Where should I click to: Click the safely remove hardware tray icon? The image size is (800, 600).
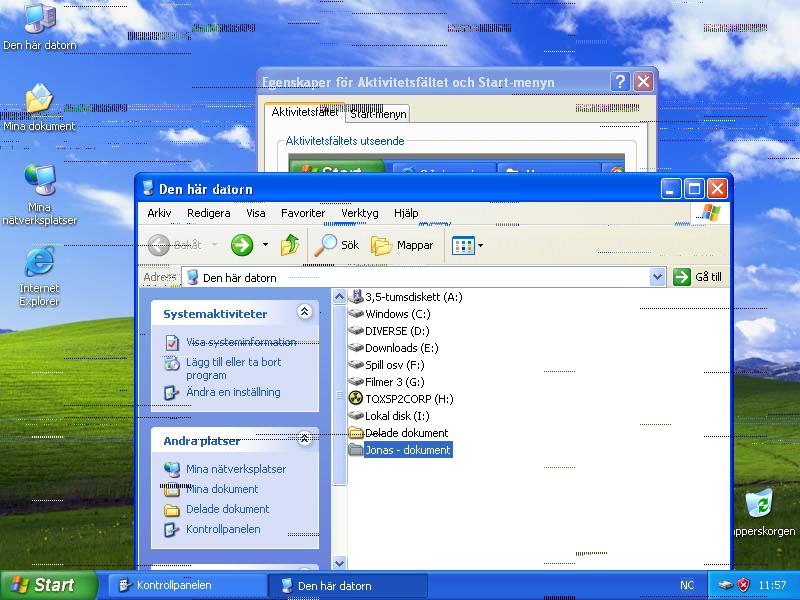point(726,585)
